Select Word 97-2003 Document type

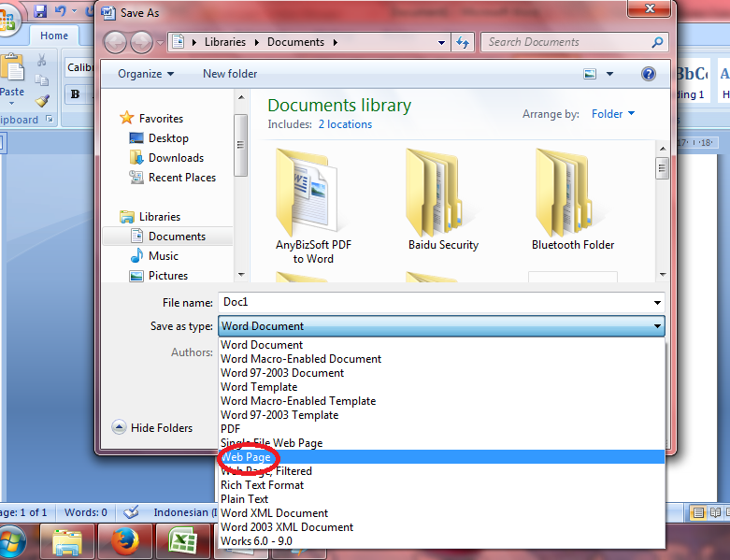[442, 373]
